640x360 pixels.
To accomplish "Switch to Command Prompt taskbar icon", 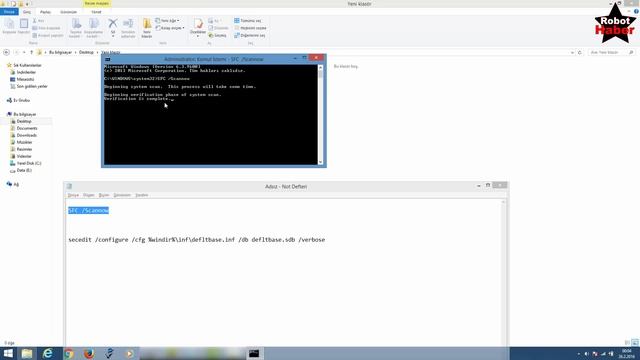I will (x=254, y=353).
